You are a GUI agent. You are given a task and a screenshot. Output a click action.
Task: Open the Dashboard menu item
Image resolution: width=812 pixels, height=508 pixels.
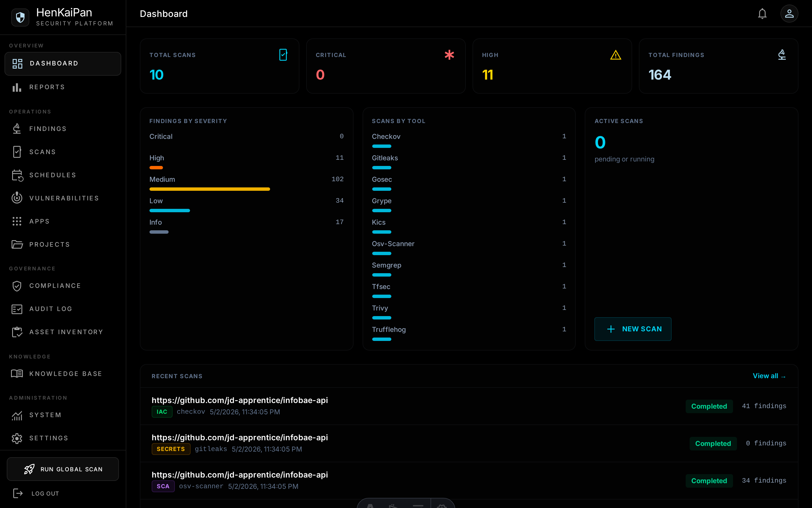pos(63,63)
